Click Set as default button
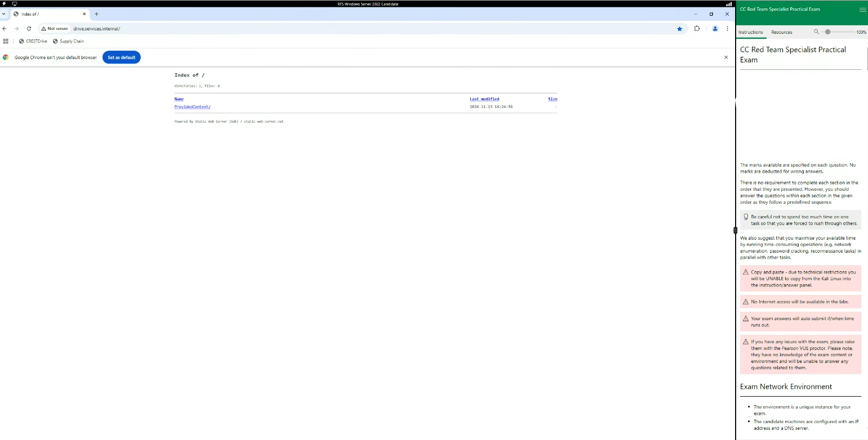 click(x=121, y=57)
